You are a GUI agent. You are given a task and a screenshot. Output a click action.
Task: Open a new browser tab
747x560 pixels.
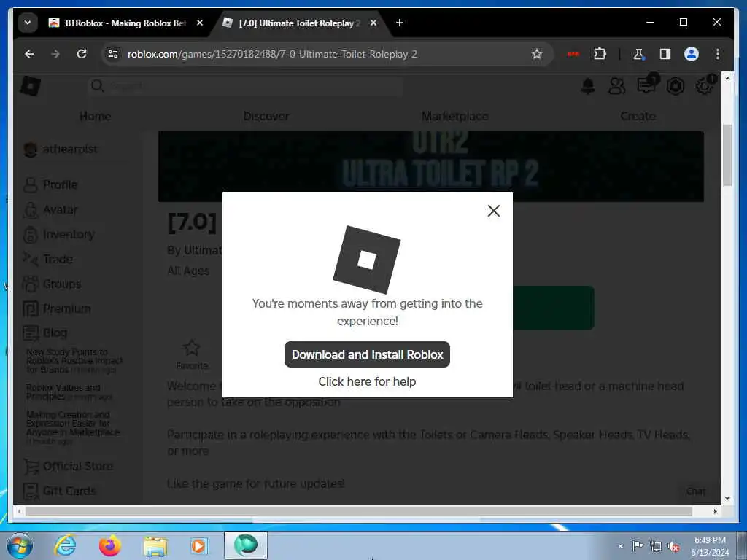pyautogui.click(x=399, y=23)
